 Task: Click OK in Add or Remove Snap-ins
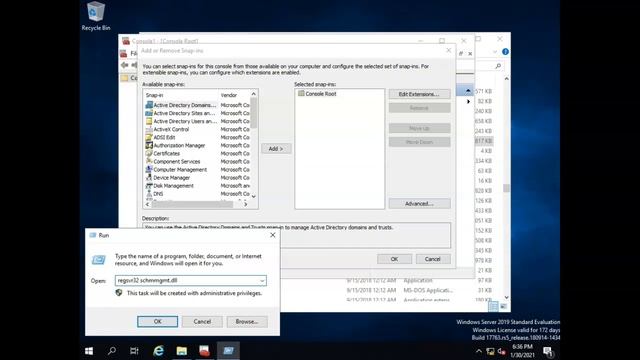394,259
